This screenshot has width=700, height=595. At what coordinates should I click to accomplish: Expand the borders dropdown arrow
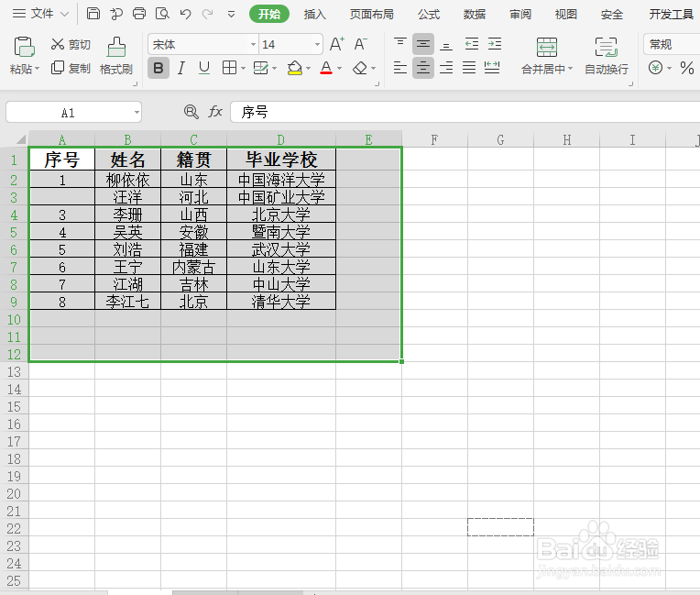244,69
